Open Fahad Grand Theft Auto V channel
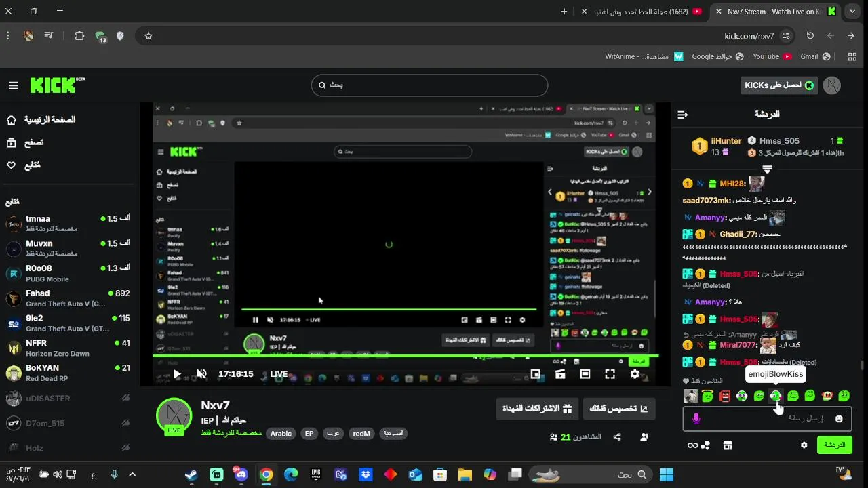The height and width of the screenshot is (488, 868). tap(68, 298)
